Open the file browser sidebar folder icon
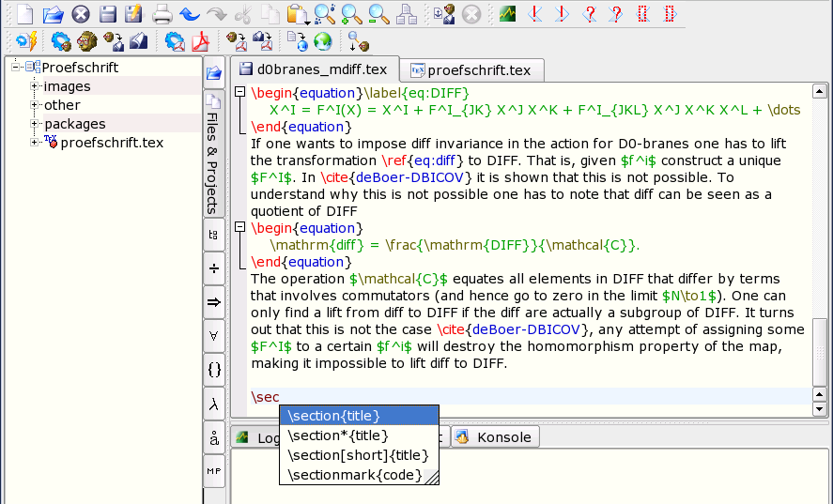The height and width of the screenshot is (504, 833). coord(214,72)
